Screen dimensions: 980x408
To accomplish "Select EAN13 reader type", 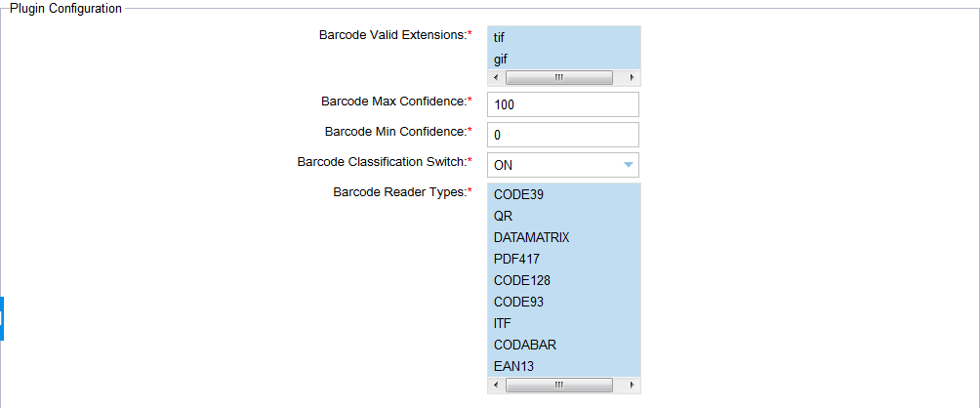I will coord(564,366).
